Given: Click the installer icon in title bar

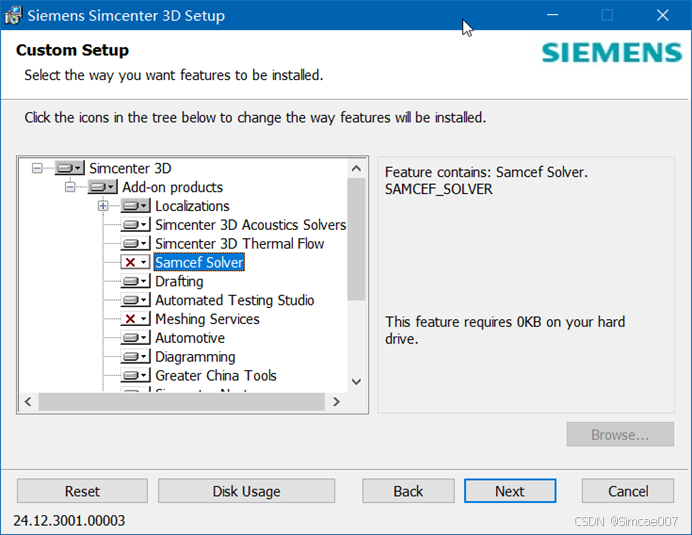Looking at the screenshot, I should tap(13, 15).
